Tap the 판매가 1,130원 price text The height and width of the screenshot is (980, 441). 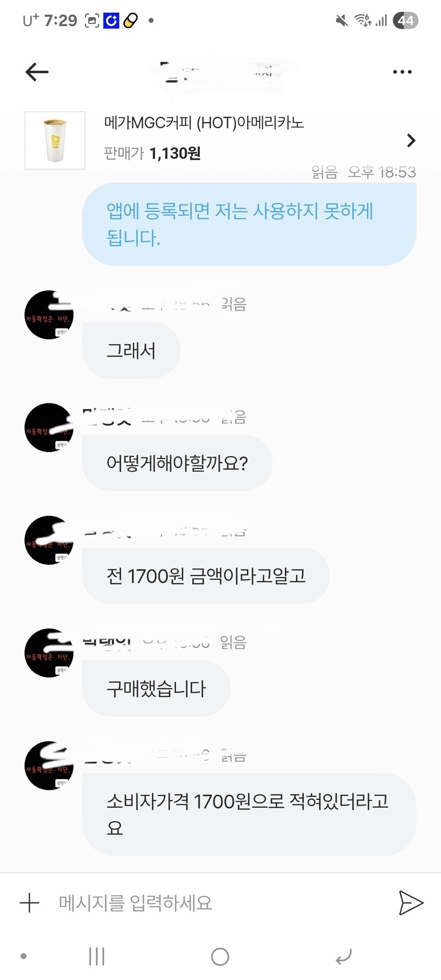point(152,154)
